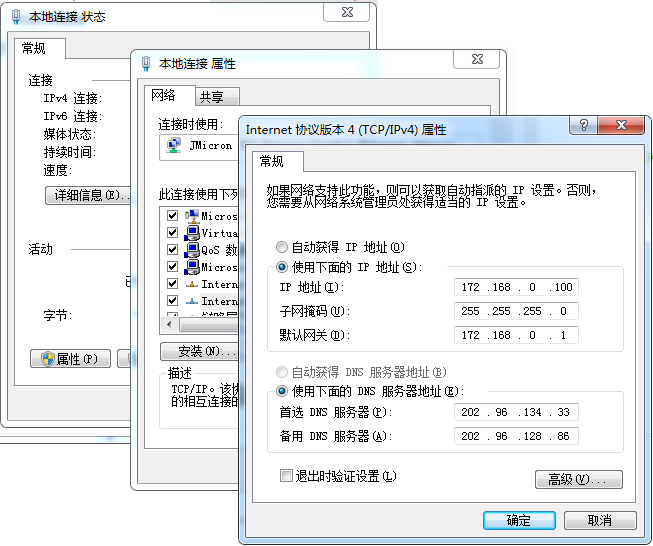The height and width of the screenshot is (546, 653).
Task: Select 使用下面的 IP 地址 radio button
Action: [282, 267]
